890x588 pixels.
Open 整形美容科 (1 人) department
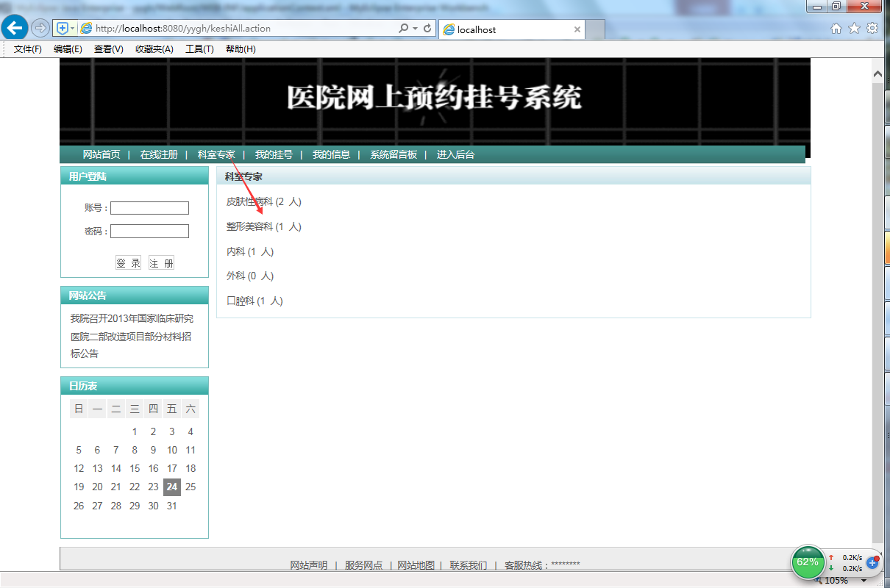tap(264, 226)
